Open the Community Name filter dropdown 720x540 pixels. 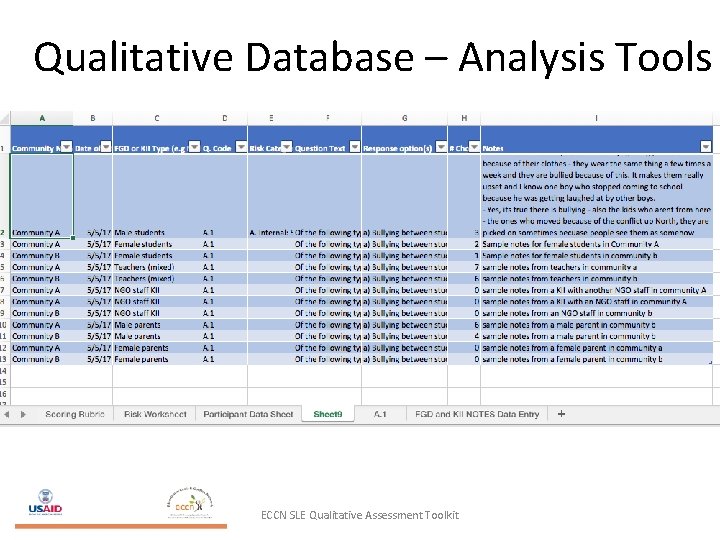point(67,146)
